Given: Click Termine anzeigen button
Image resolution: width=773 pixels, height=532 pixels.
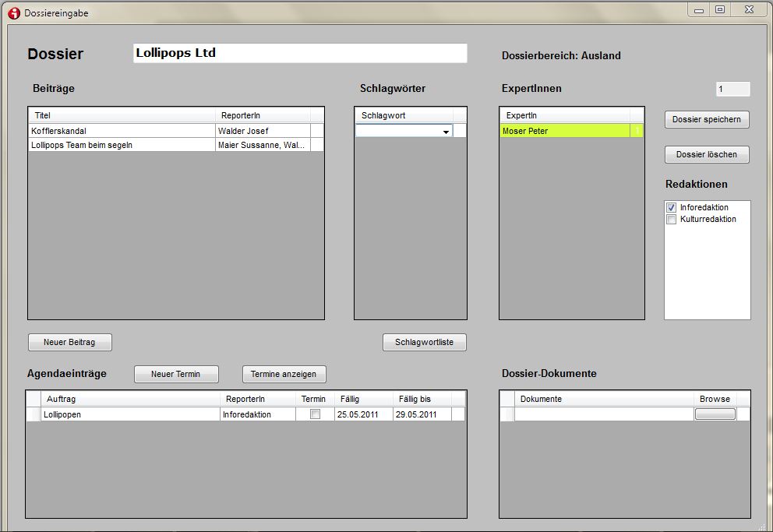Looking at the screenshot, I should (284, 374).
